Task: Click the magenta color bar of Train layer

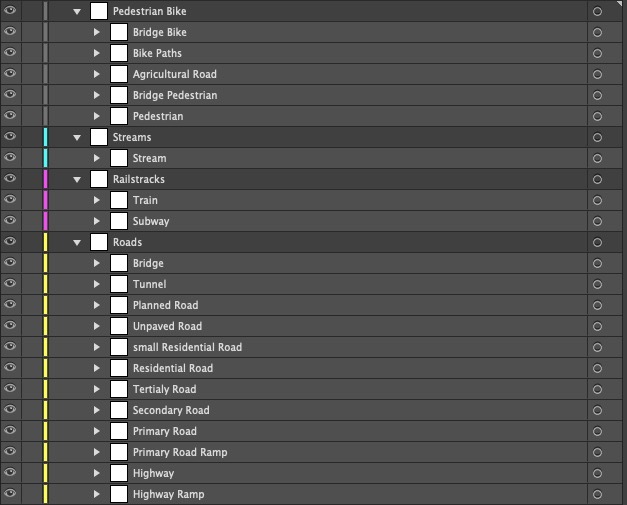Action: 46,200
